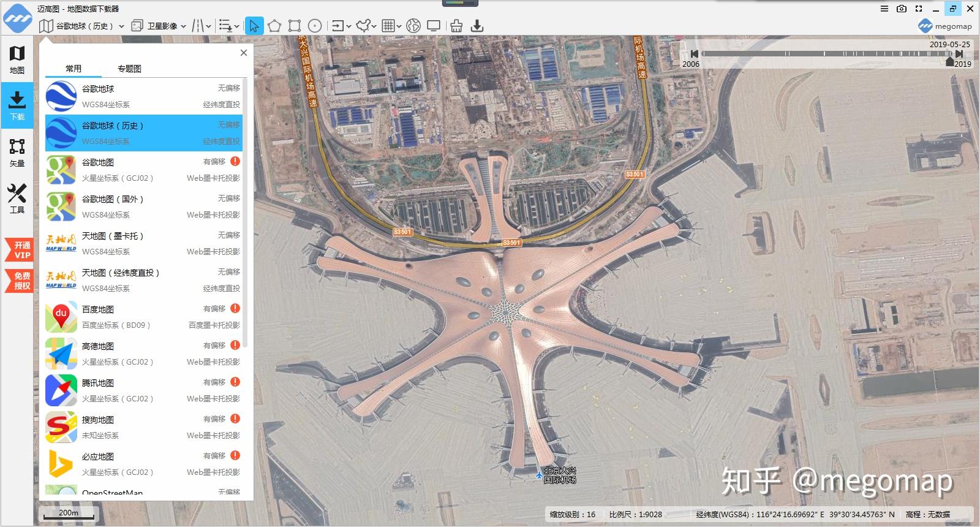
Task: Click the 经纬度(WGS84) coordinate readout
Action: (x=795, y=515)
